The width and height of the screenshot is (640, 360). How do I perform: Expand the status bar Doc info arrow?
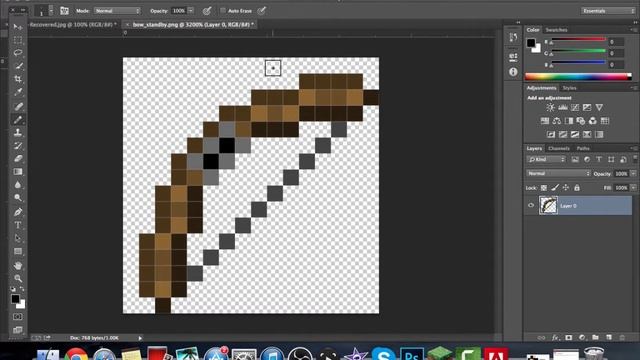point(140,338)
